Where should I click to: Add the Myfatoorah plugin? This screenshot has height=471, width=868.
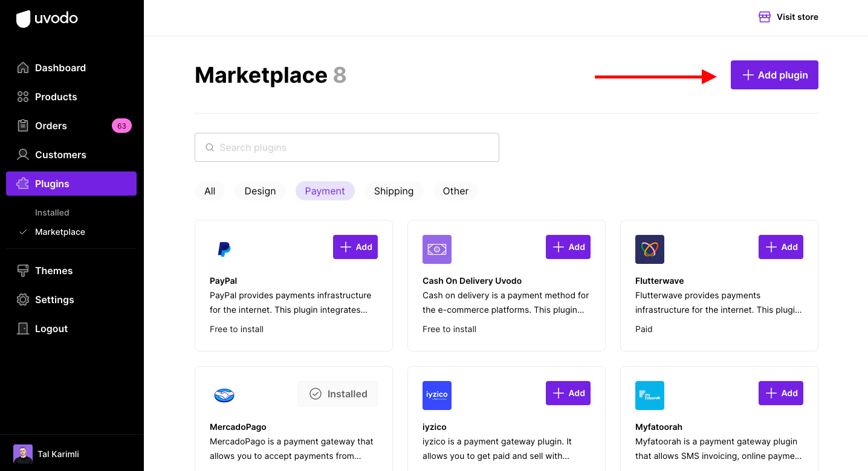pyautogui.click(x=781, y=393)
